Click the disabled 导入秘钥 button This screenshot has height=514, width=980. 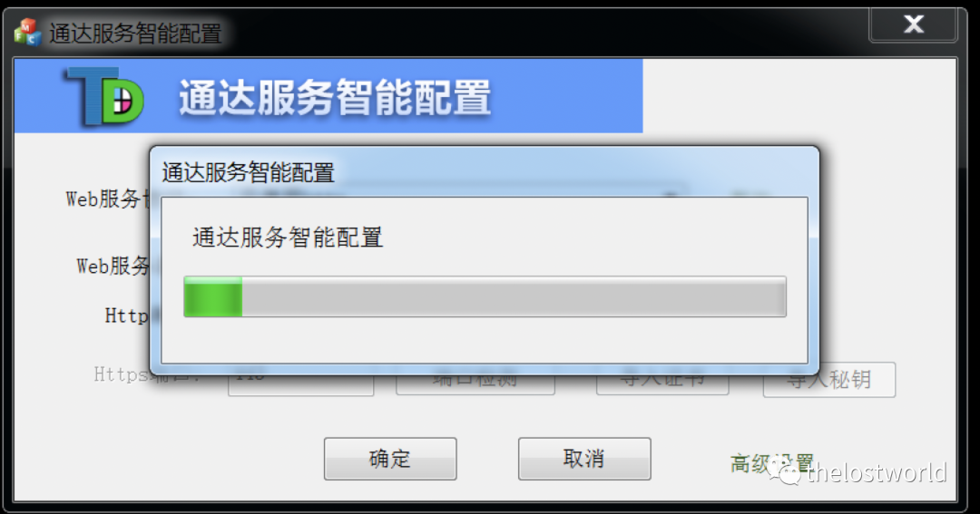point(829,380)
